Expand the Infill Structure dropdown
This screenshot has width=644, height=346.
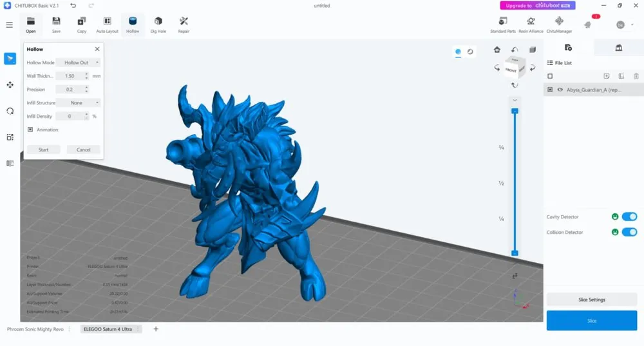pyautogui.click(x=78, y=102)
